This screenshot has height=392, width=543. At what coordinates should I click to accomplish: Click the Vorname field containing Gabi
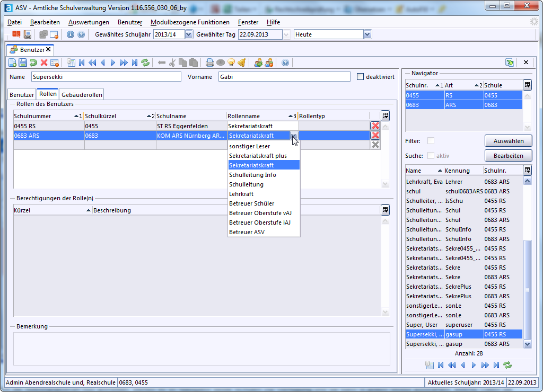(284, 77)
